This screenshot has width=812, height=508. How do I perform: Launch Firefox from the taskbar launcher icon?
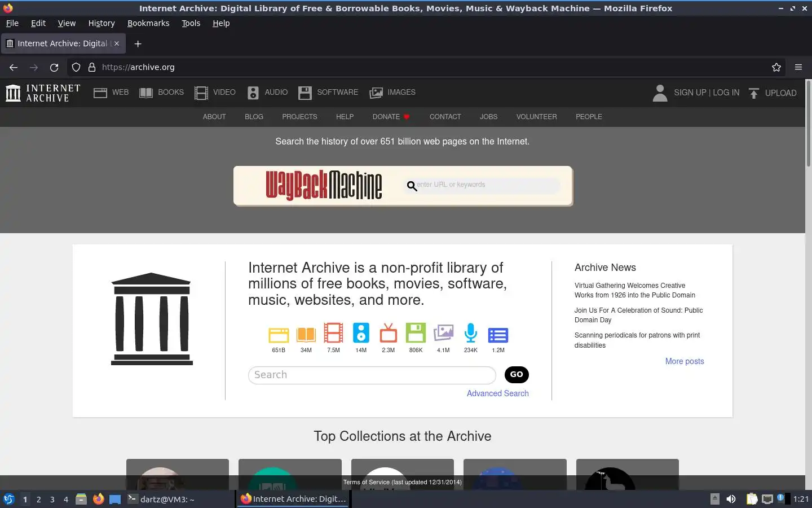99,499
